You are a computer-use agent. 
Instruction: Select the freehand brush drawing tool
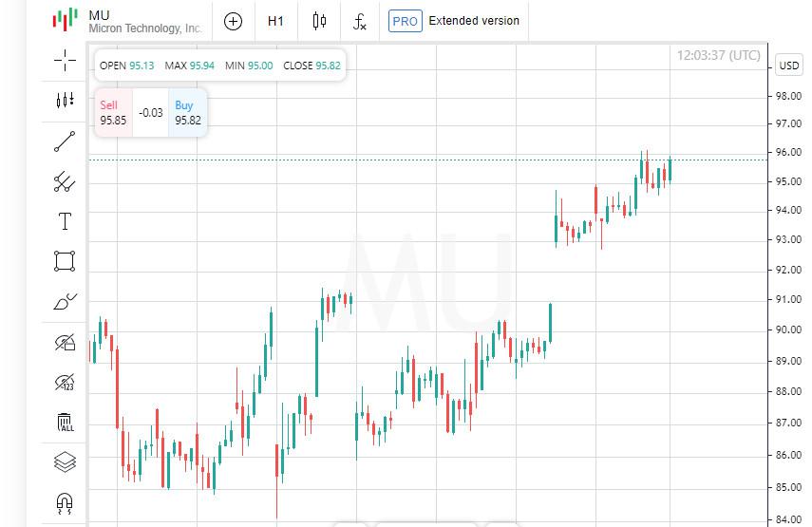point(66,301)
